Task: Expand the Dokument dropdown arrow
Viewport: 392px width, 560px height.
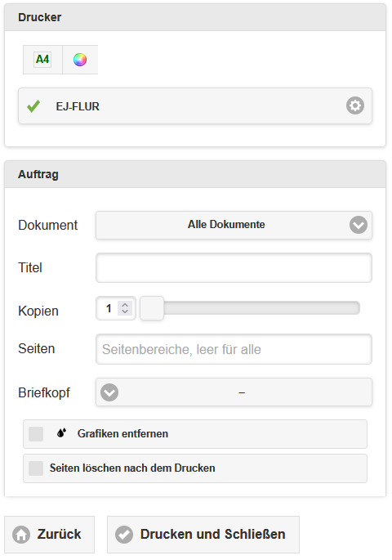Action: [359, 225]
